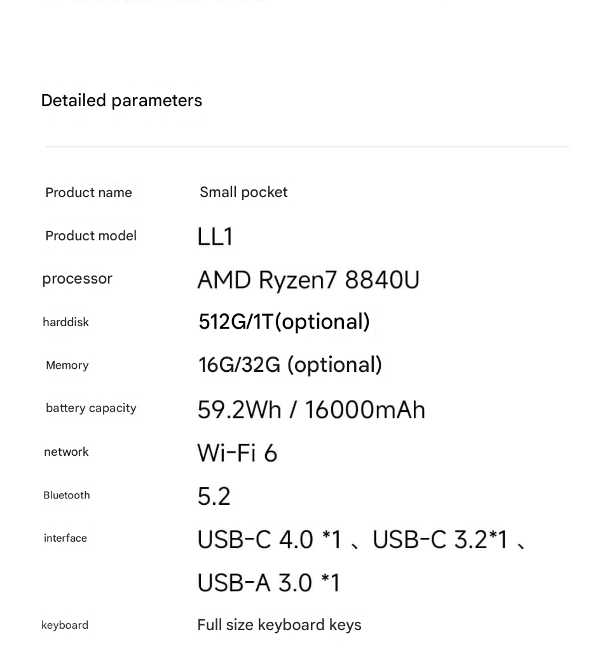Select the LL1 model value

click(215, 237)
